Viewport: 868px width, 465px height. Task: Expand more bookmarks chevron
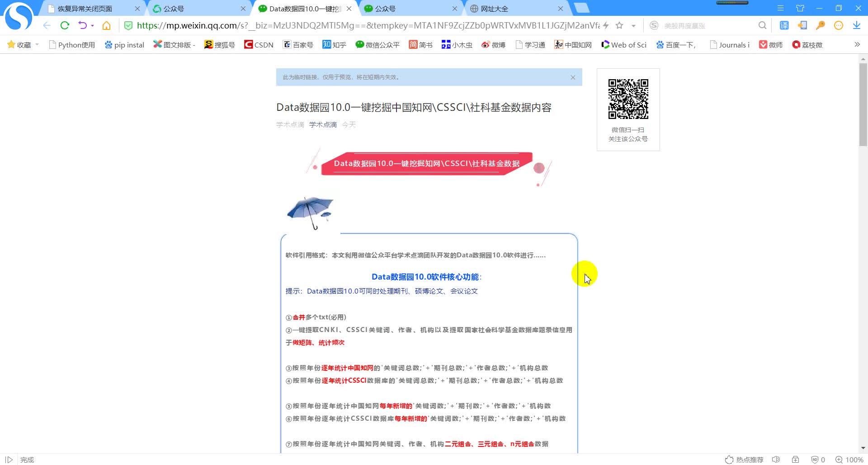point(857,44)
